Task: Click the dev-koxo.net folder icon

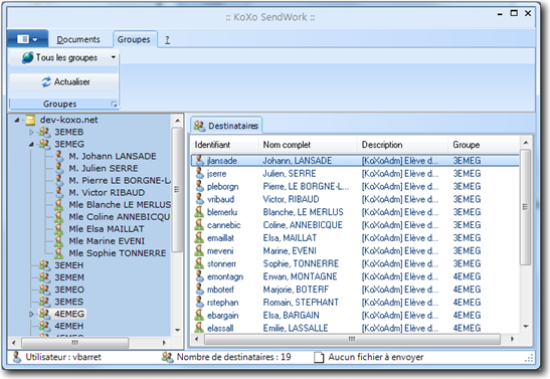Action: [x=31, y=120]
